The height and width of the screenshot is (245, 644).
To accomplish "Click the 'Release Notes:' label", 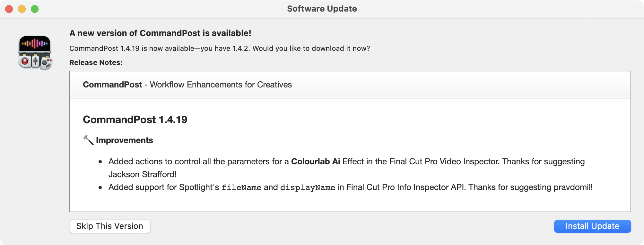I will click(96, 62).
